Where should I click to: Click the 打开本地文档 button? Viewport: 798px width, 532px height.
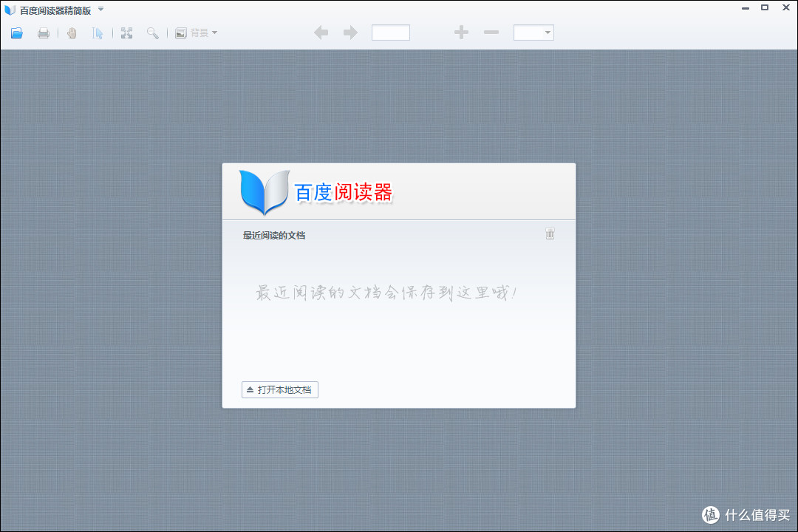click(x=280, y=390)
